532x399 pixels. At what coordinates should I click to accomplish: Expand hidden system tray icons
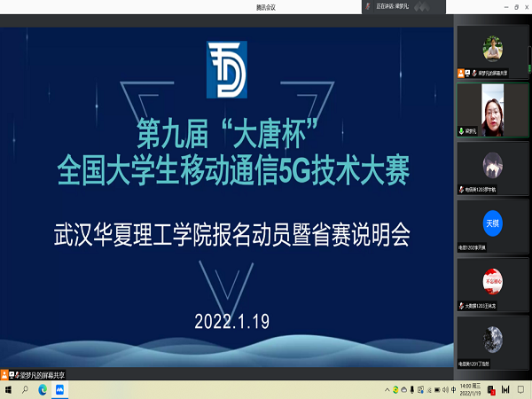[387, 390]
